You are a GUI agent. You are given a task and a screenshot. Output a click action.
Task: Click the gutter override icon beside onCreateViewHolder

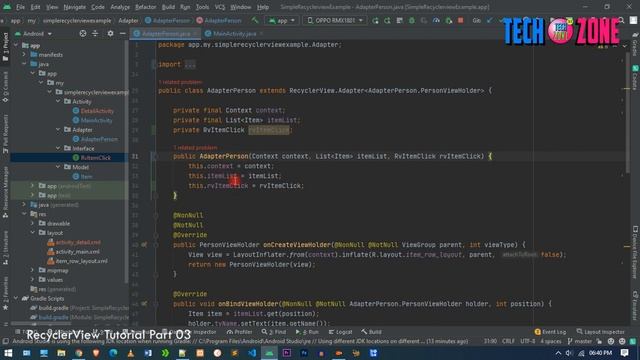point(144,245)
